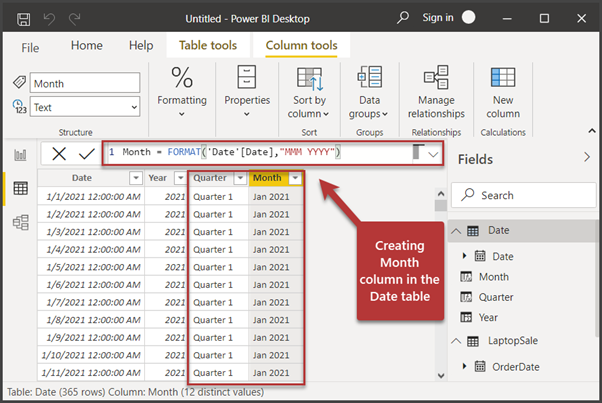Open Manage relationships dialog
The width and height of the screenshot is (602, 403).
click(x=436, y=91)
